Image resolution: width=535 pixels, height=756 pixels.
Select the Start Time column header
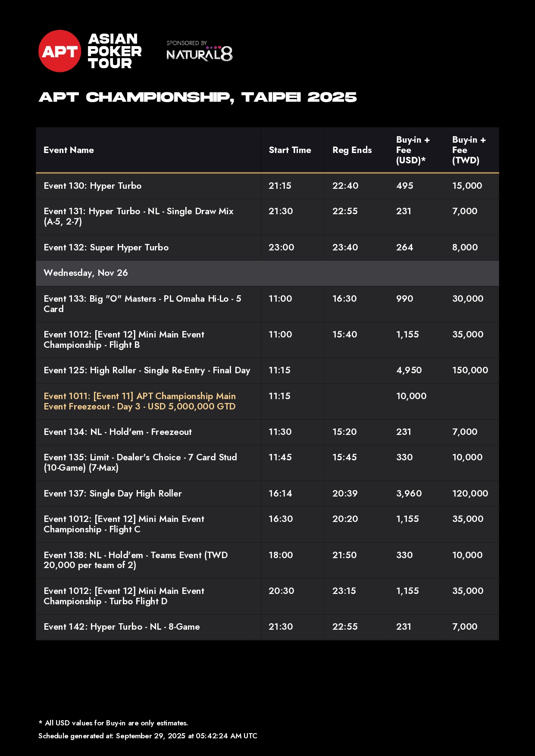pyautogui.click(x=290, y=150)
